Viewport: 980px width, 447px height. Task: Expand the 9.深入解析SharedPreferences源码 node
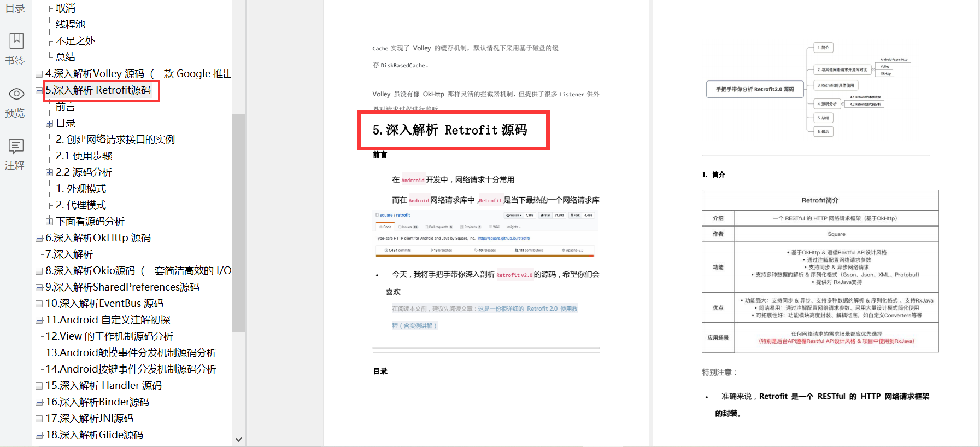coord(39,287)
